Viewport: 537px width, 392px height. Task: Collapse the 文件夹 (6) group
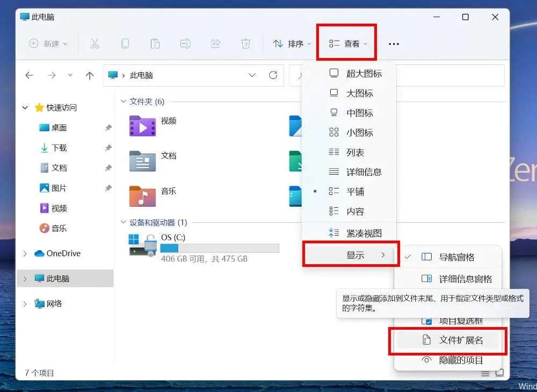(x=124, y=101)
